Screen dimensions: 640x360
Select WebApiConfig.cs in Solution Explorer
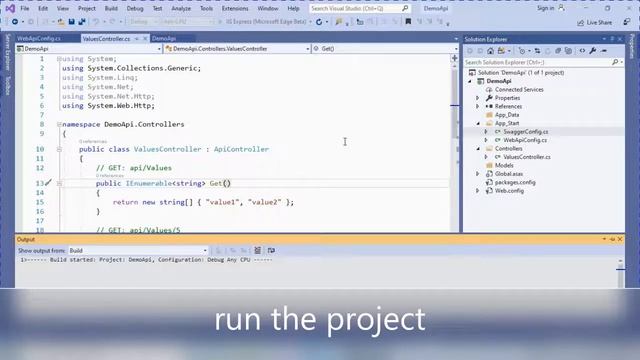coord(525,140)
